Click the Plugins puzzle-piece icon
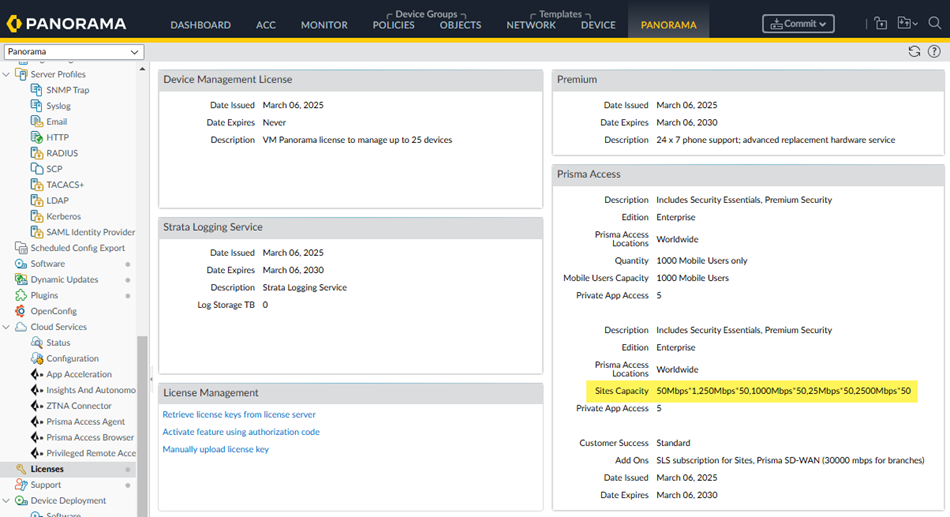This screenshot has width=950, height=517. click(22, 296)
